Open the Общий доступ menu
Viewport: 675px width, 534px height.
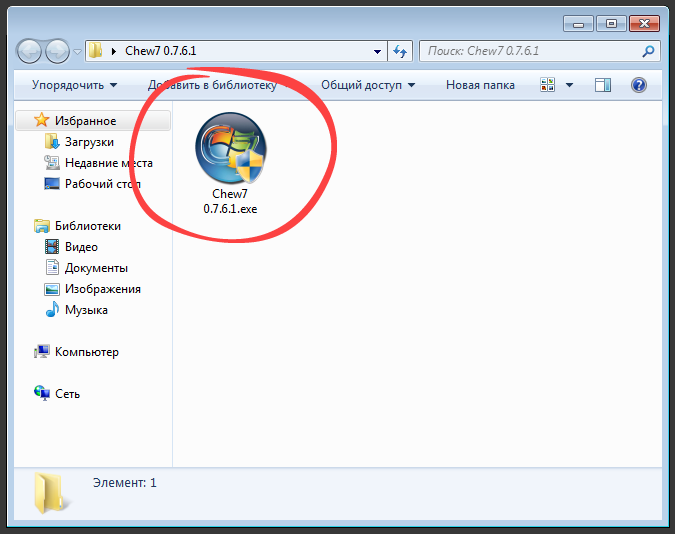367,86
